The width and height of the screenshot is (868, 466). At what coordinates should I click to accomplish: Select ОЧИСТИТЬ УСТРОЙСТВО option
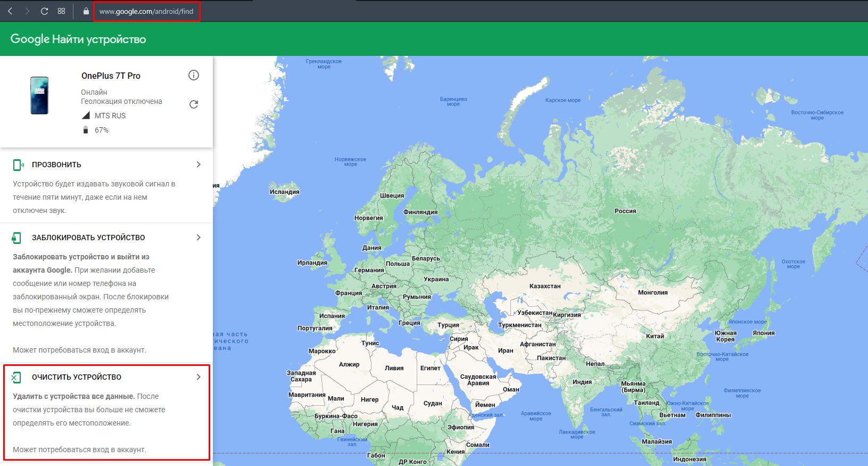pyautogui.click(x=77, y=377)
